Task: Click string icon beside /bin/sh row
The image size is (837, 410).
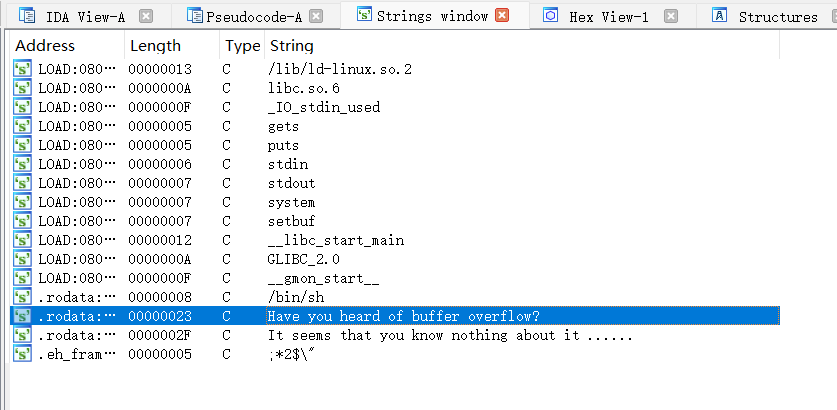Action: [x=22, y=297]
